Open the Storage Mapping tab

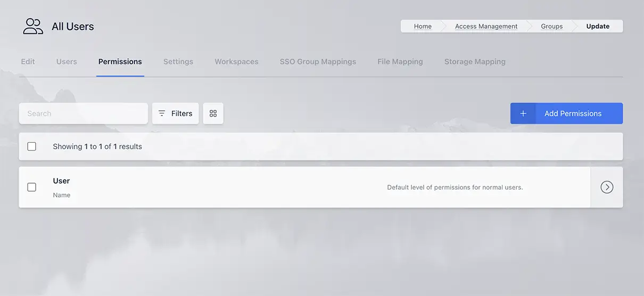[x=475, y=62]
